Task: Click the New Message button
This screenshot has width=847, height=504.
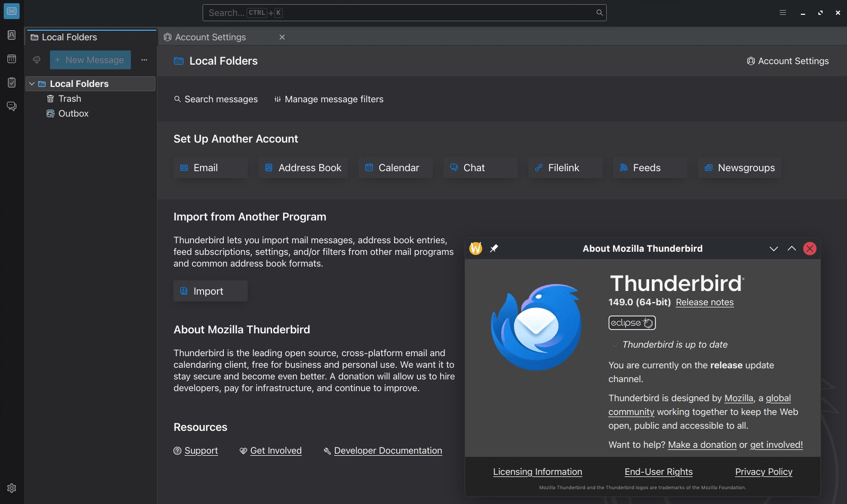Action: click(90, 60)
